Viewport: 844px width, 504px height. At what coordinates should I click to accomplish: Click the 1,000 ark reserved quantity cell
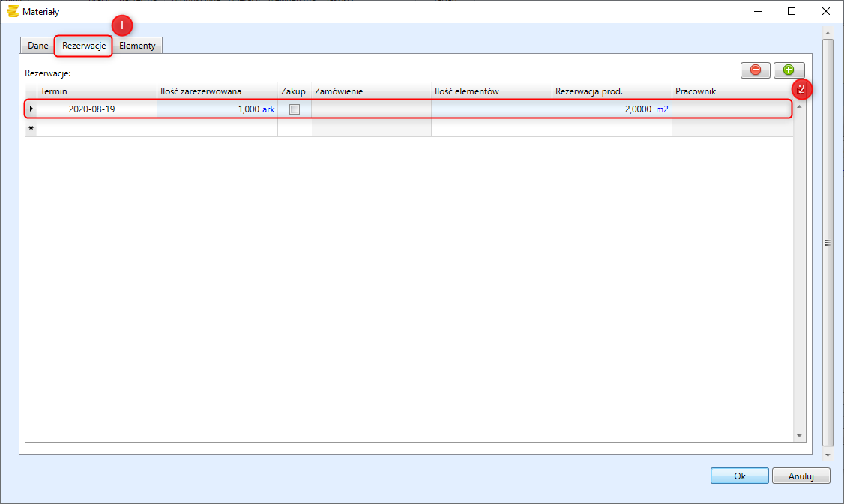tap(217, 109)
